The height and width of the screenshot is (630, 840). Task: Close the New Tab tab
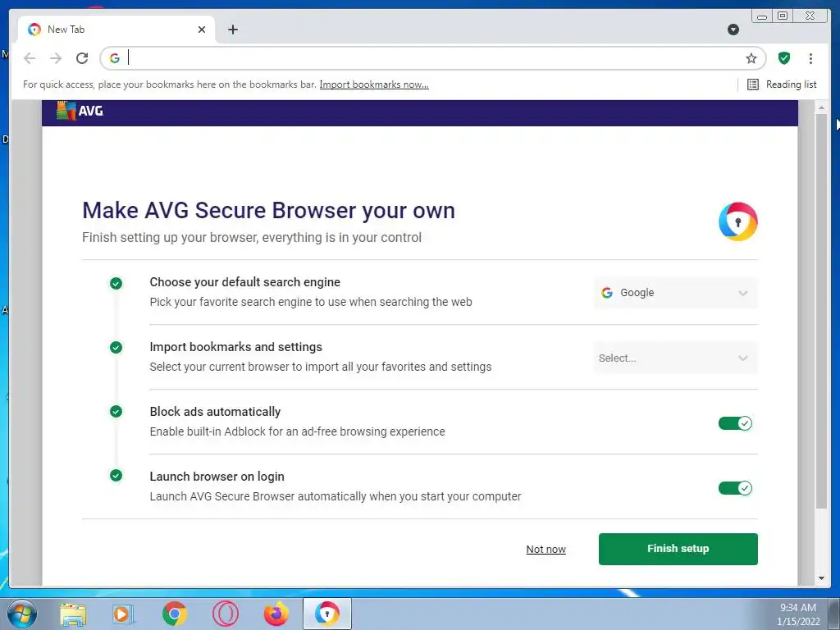[202, 30]
